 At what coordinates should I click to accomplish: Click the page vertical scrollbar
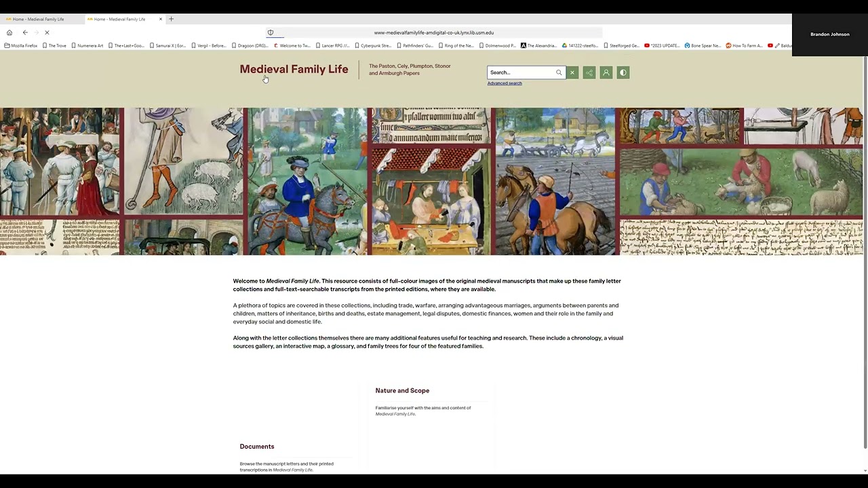click(x=865, y=251)
